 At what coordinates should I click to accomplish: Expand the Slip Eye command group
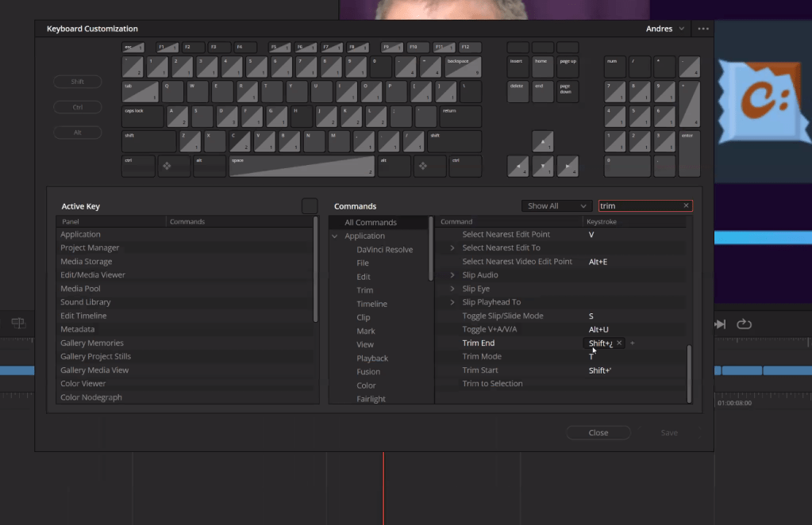452,289
